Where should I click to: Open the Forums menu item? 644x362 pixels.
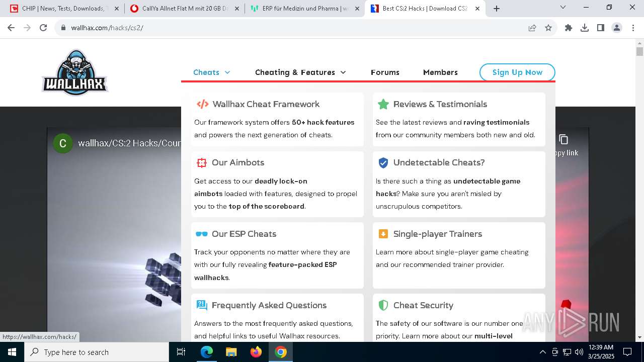pyautogui.click(x=385, y=72)
